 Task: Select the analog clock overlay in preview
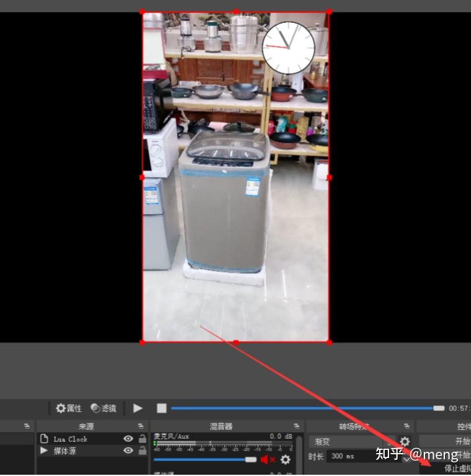pyautogui.click(x=289, y=48)
